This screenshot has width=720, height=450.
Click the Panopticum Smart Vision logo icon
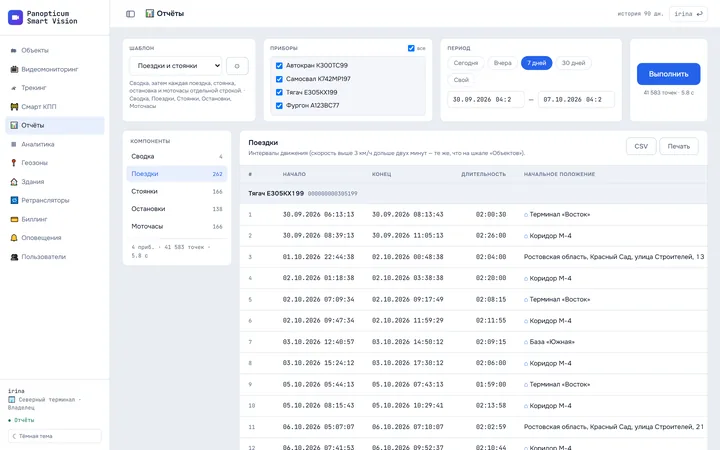(x=15, y=17)
